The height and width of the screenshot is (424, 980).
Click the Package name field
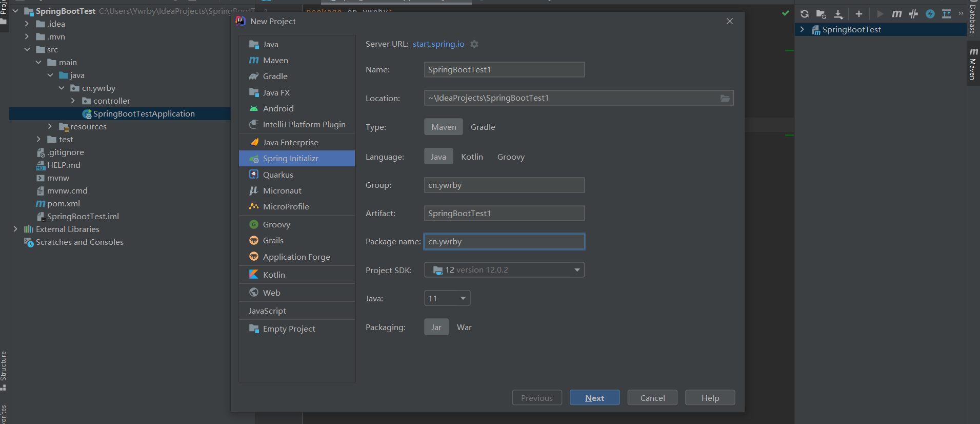(504, 242)
